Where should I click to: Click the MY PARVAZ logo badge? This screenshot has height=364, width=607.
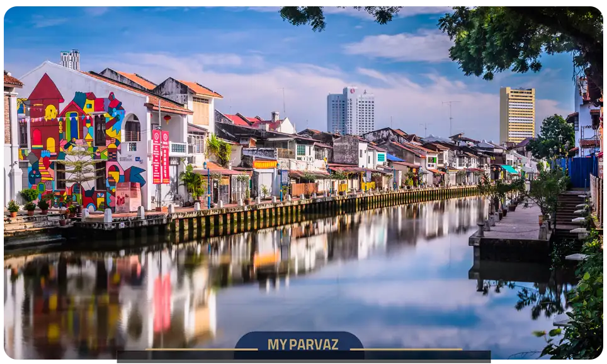[x=298, y=344]
